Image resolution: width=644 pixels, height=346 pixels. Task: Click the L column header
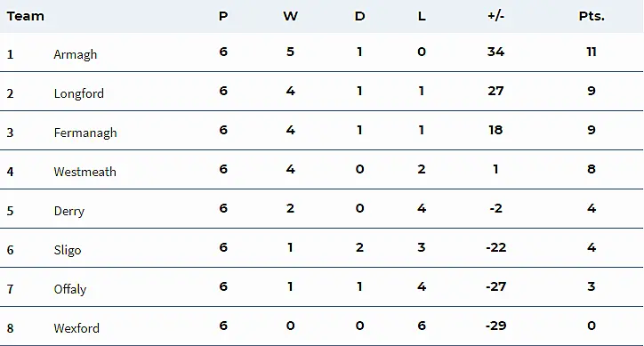click(422, 16)
